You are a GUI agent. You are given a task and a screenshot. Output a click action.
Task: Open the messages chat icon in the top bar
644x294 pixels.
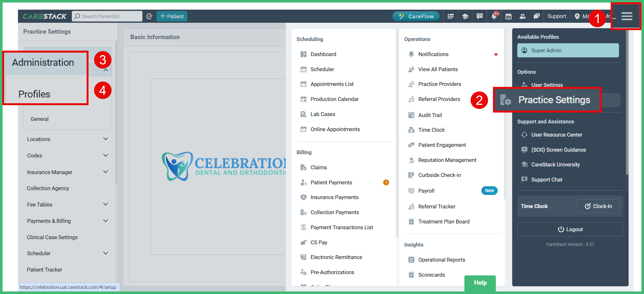tap(537, 16)
